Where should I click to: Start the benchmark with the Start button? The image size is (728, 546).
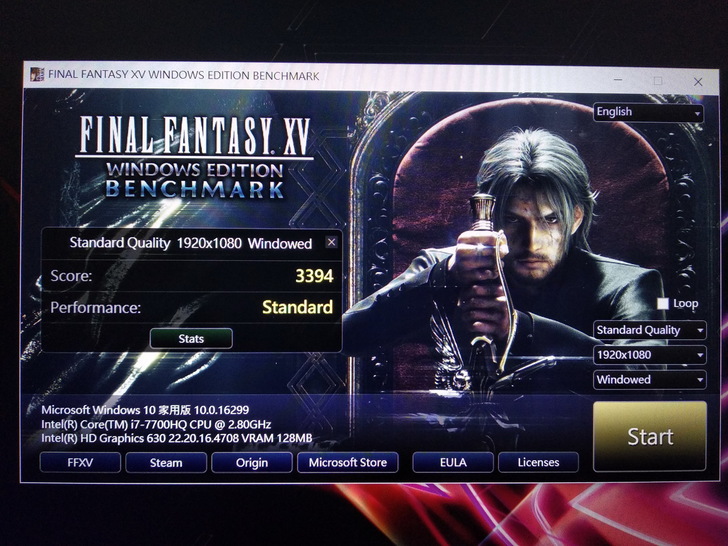(x=650, y=436)
